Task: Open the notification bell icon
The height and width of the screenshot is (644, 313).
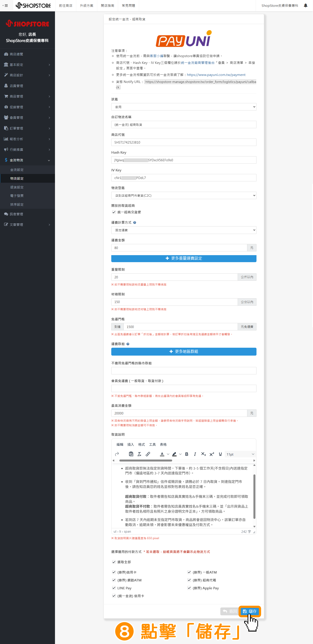Action: coord(306,5)
